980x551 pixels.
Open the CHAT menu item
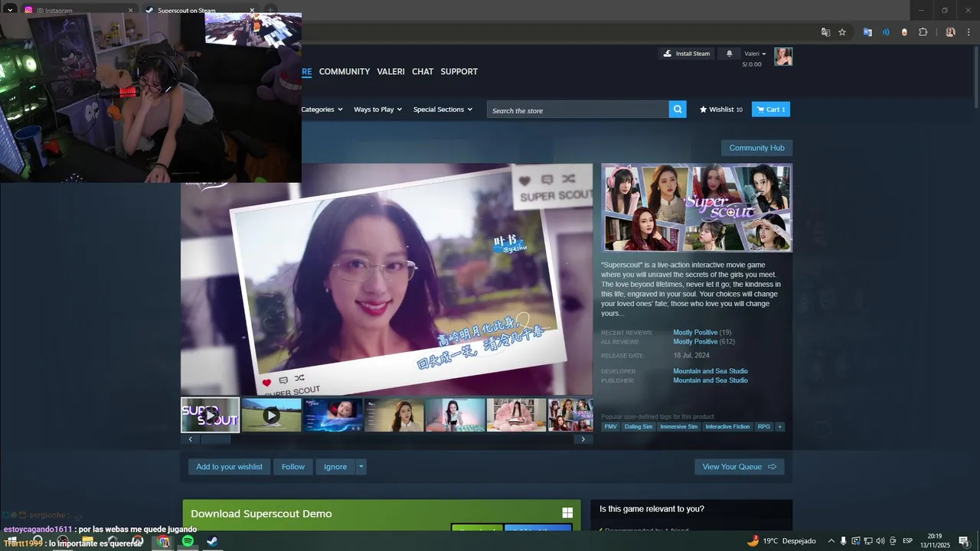click(x=423, y=71)
